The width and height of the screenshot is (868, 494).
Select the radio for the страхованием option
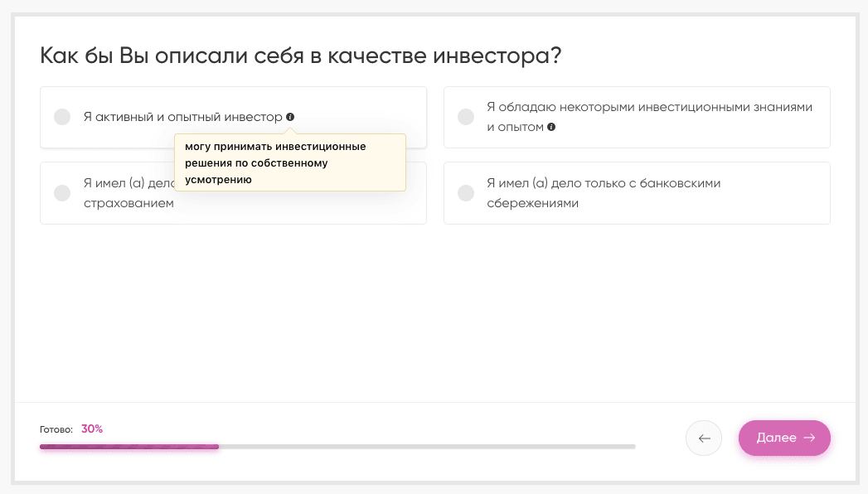click(x=61, y=192)
